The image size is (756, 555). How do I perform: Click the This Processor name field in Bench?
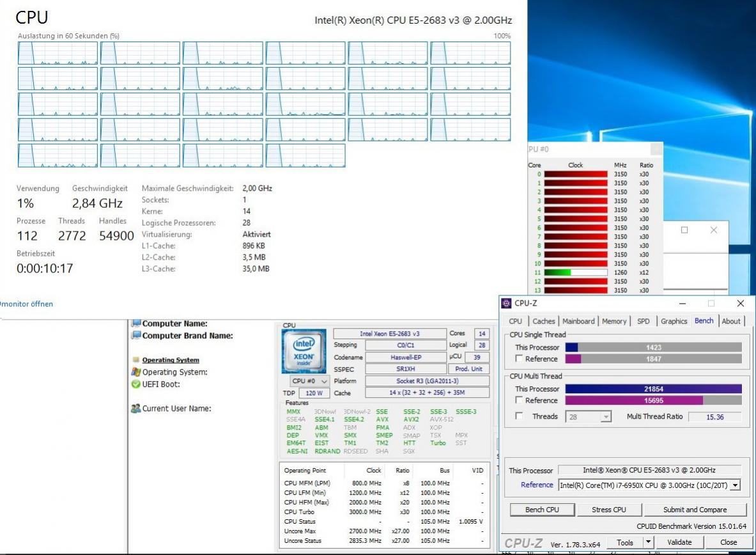pos(649,470)
